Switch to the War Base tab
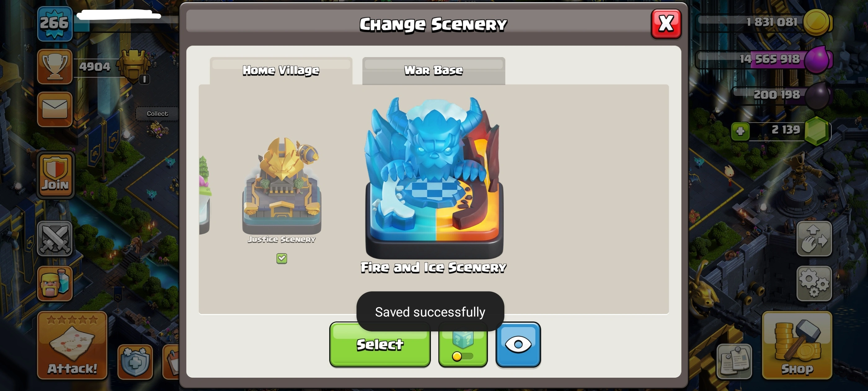This screenshot has height=391, width=868. click(433, 71)
